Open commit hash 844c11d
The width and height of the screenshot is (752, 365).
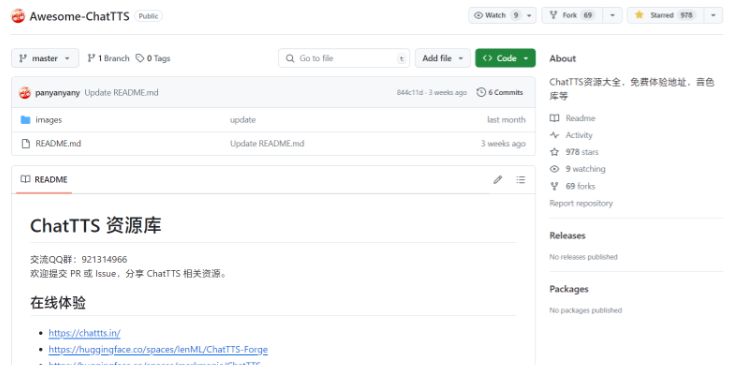pos(410,93)
